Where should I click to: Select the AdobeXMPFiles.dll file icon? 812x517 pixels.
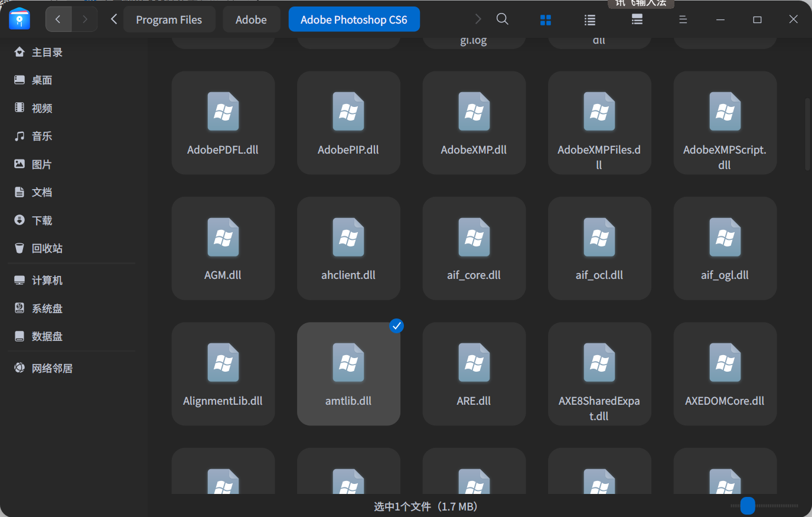[599, 112]
